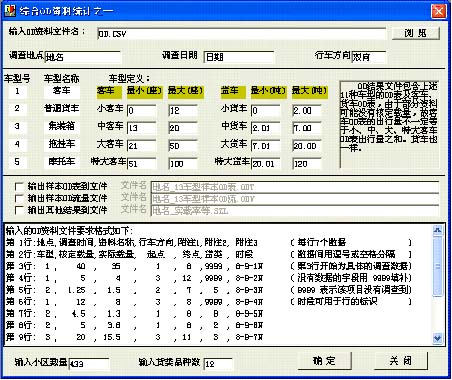Click 中货车 maximum tons field showing 7.00
This screenshot has width=452, height=380.
[307, 128]
